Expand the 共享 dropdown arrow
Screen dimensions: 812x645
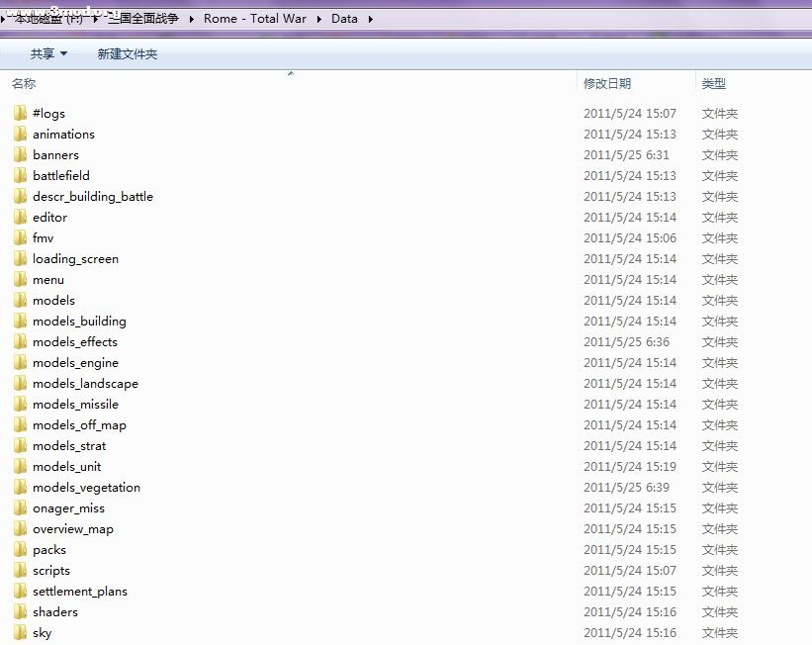(x=62, y=54)
